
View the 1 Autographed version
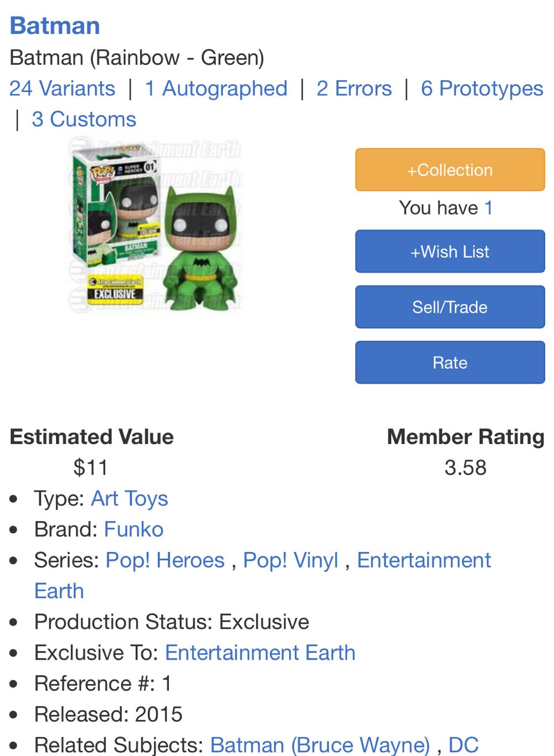[x=216, y=88]
